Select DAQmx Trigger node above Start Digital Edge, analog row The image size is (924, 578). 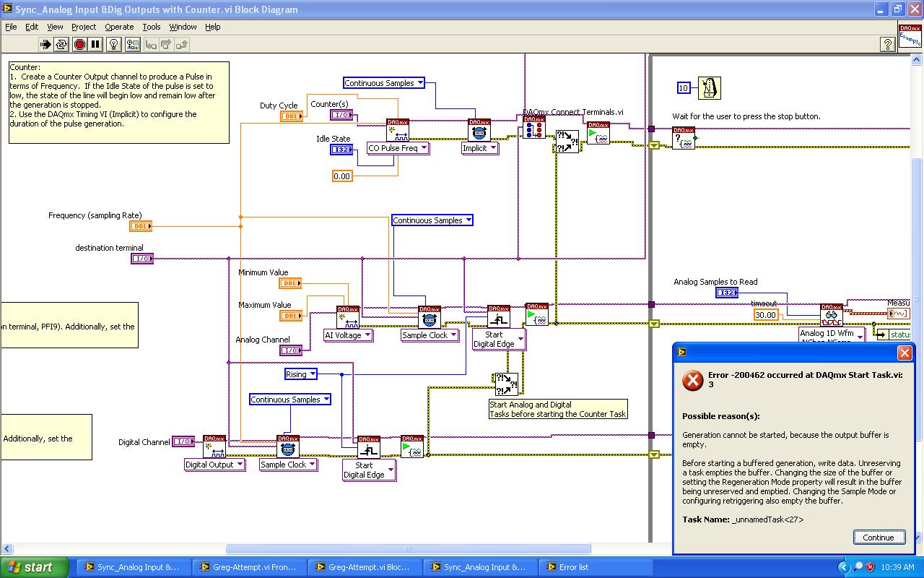tap(499, 316)
